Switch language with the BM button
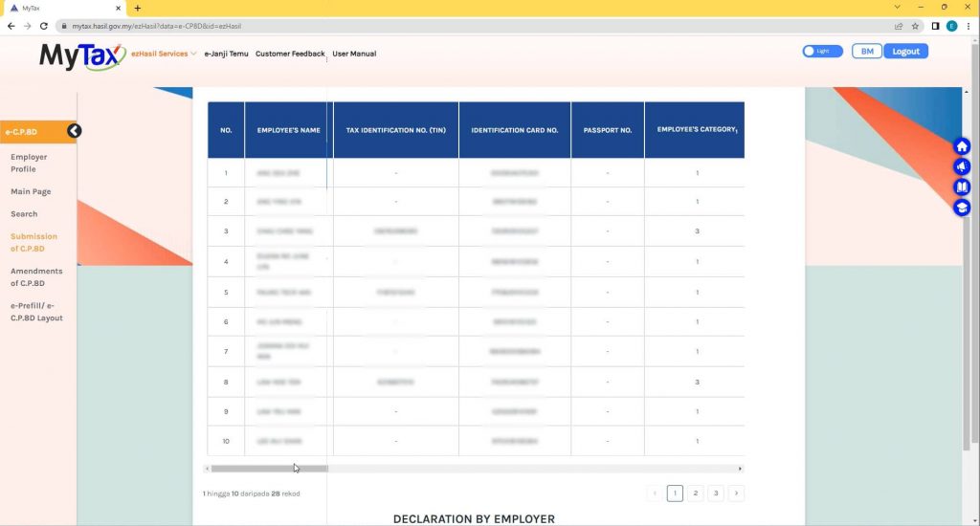Viewport: 980px width, 526px height. click(x=866, y=51)
